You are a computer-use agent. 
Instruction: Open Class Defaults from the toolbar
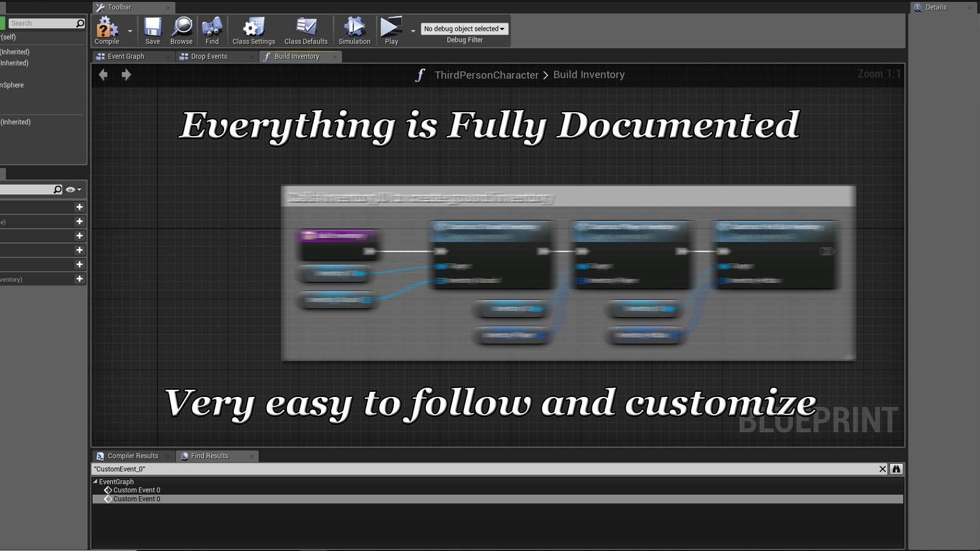(x=306, y=28)
